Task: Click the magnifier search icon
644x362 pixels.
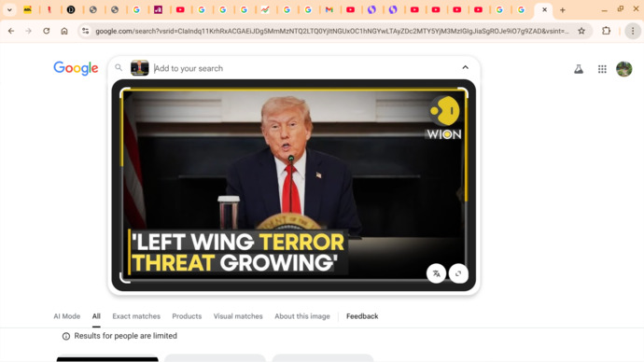Action: [119, 68]
